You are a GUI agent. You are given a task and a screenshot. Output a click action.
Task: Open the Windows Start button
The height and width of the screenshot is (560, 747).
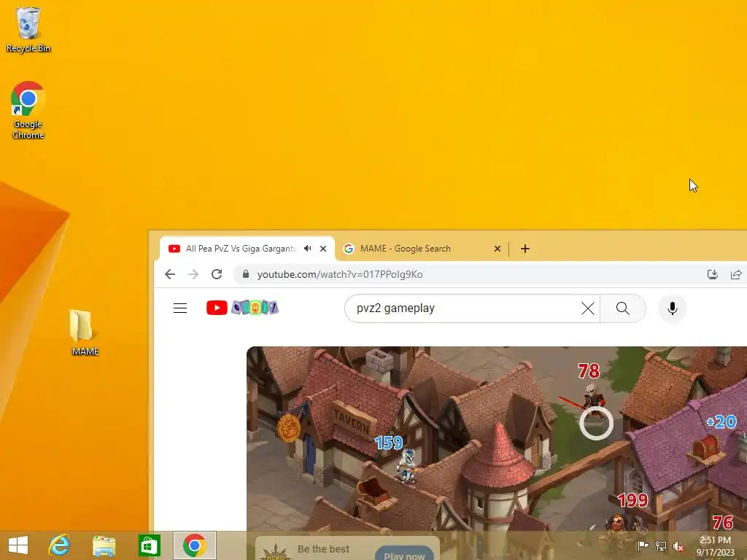tap(18, 545)
